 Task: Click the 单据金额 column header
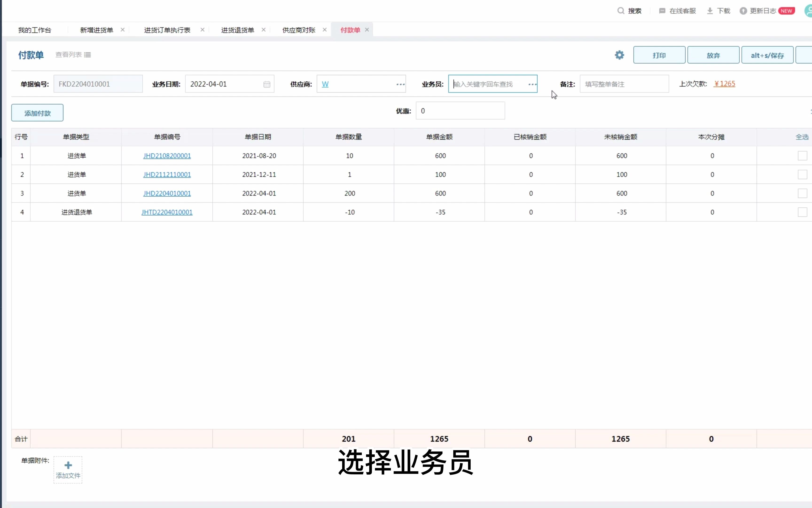click(x=439, y=137)
